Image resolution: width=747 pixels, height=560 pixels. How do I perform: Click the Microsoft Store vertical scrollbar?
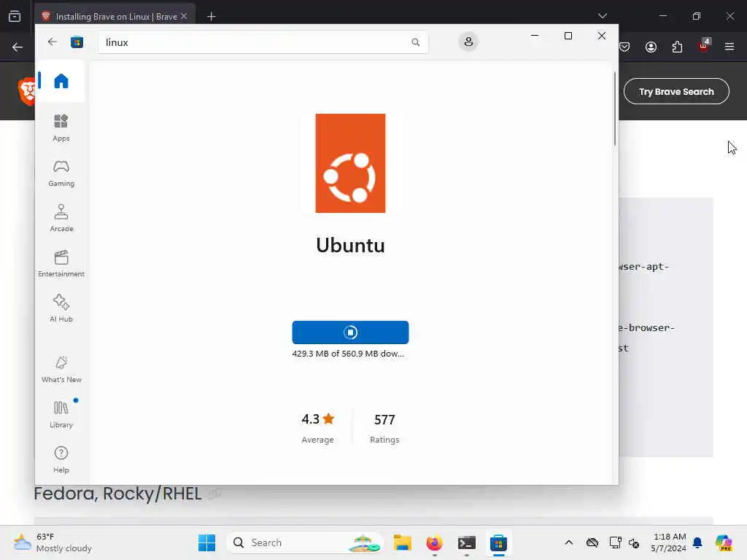pos(614,109)
